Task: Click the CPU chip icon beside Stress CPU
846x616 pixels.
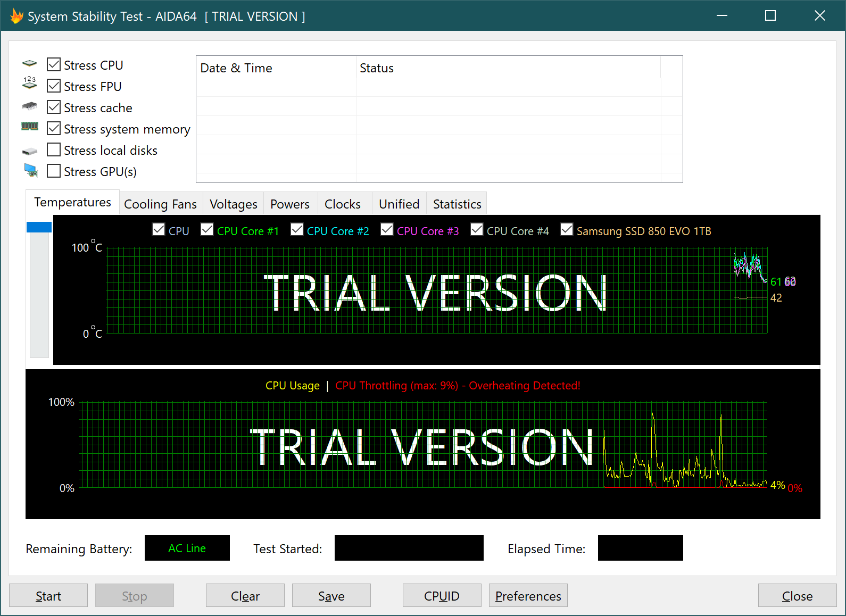Action: pyautogui.click(x=30, y=64)
